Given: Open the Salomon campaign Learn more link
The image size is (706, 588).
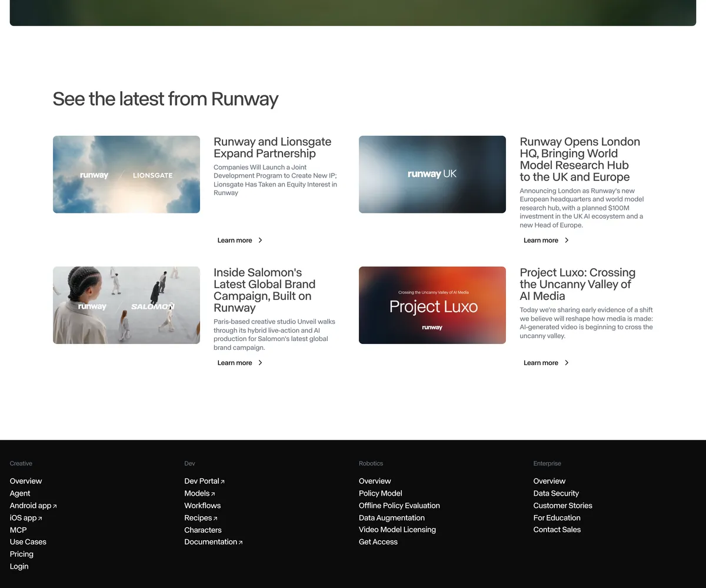Looking at the screenshot, I should pos(240,363).
